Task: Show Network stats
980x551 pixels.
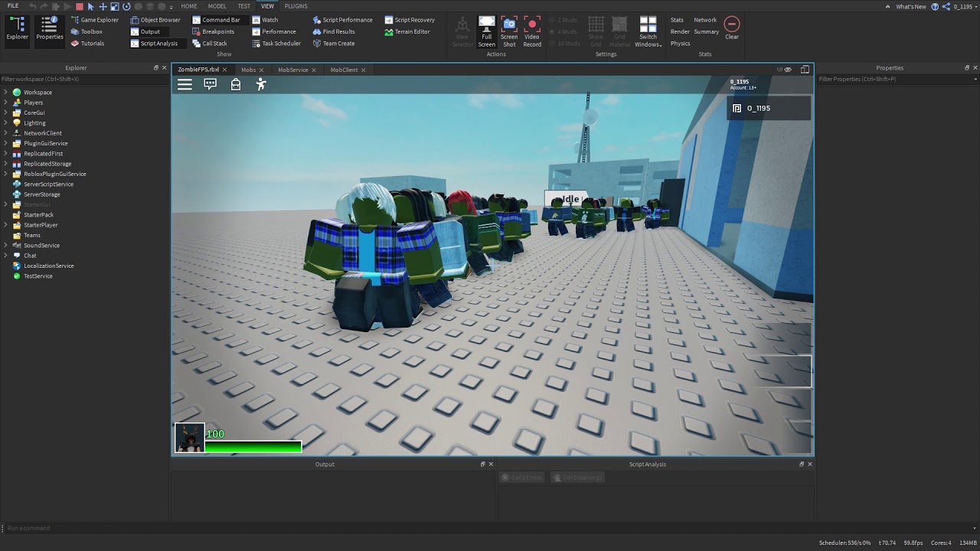Action: pos(705,20)
